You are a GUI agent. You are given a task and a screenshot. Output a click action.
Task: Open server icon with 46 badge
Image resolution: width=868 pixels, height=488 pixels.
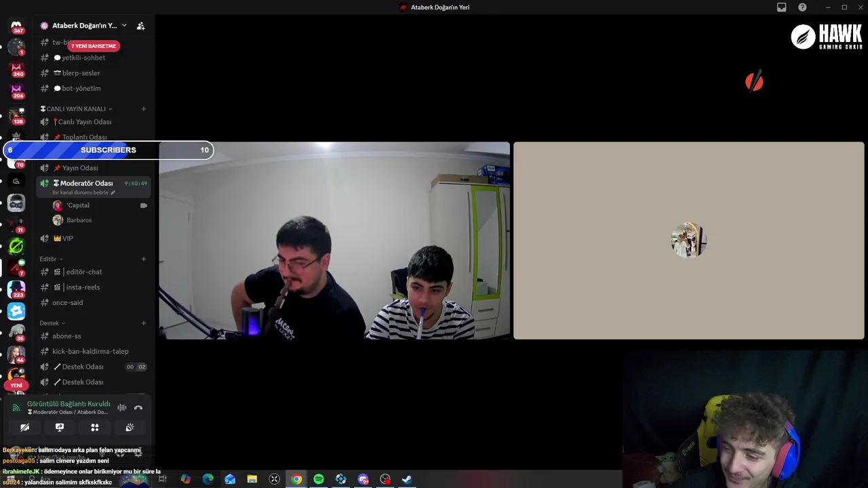point(16,354)
